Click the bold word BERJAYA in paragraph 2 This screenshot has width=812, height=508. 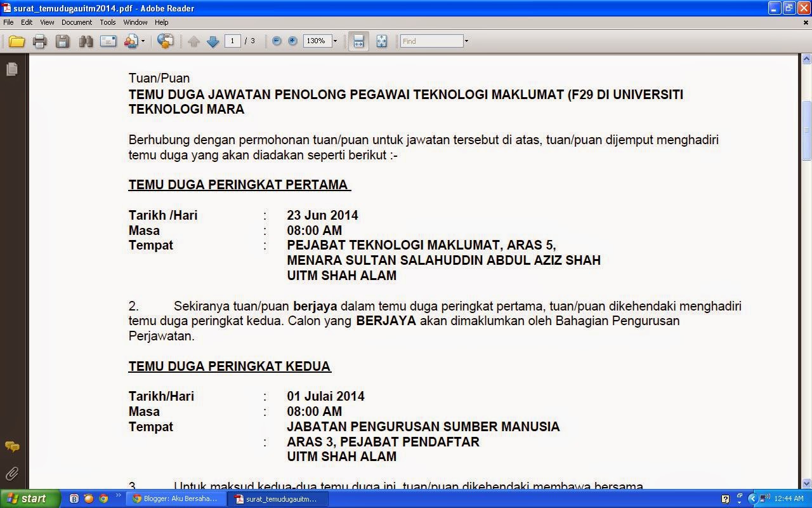pos(386,321)
